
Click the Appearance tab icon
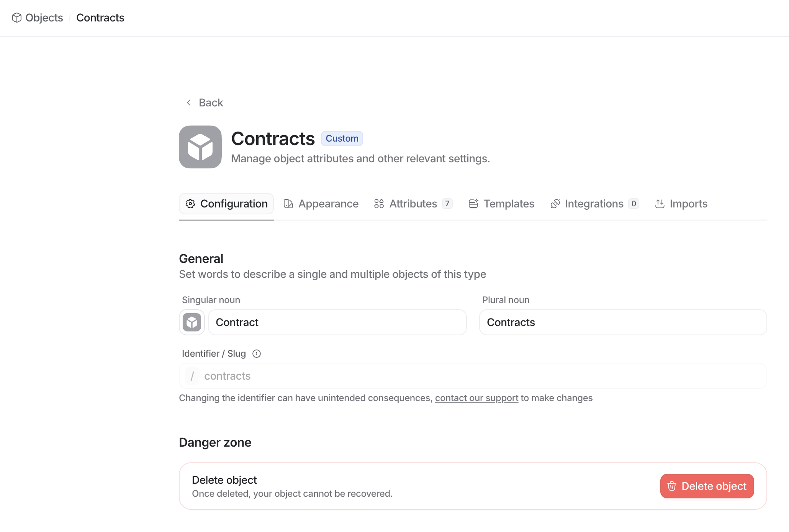(x=288, y=203)
